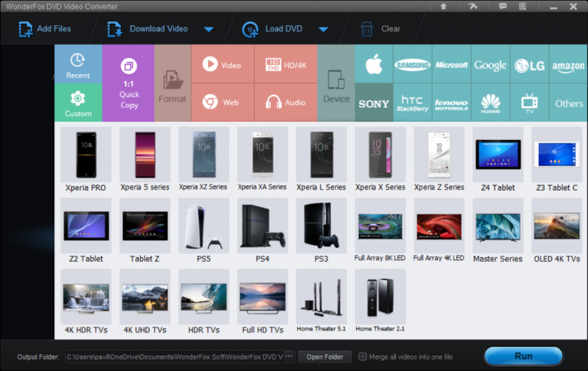The width and height of the screenshot is (588, 371).
Task: Expand the Download Video dropdown arrow
Action: coord(209,29)
